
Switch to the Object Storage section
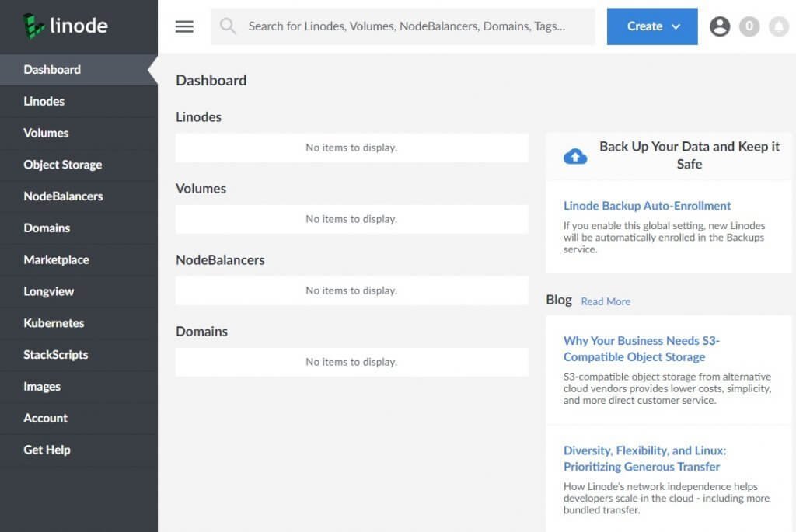coord(61,165)
